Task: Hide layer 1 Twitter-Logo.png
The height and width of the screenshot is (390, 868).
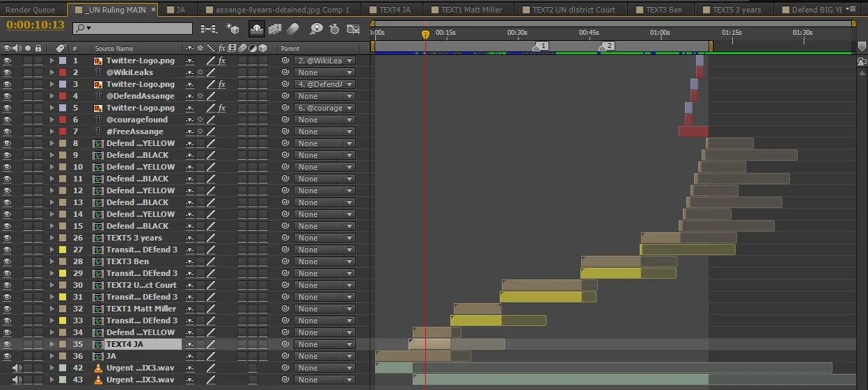Action: 8,60
